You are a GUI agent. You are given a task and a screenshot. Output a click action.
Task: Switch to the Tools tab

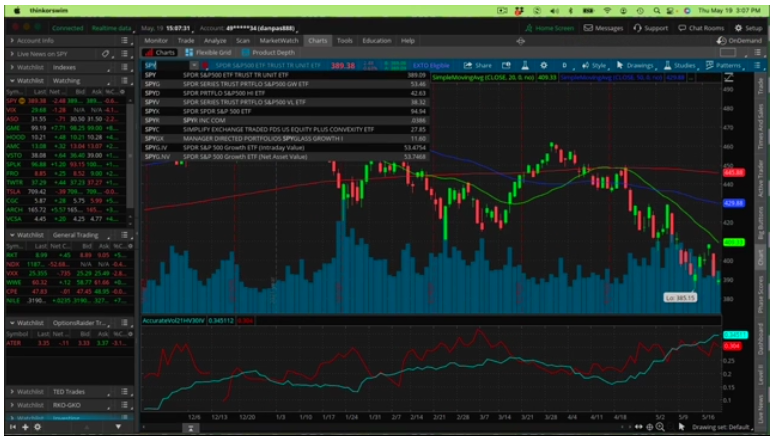tap(344, 41)
